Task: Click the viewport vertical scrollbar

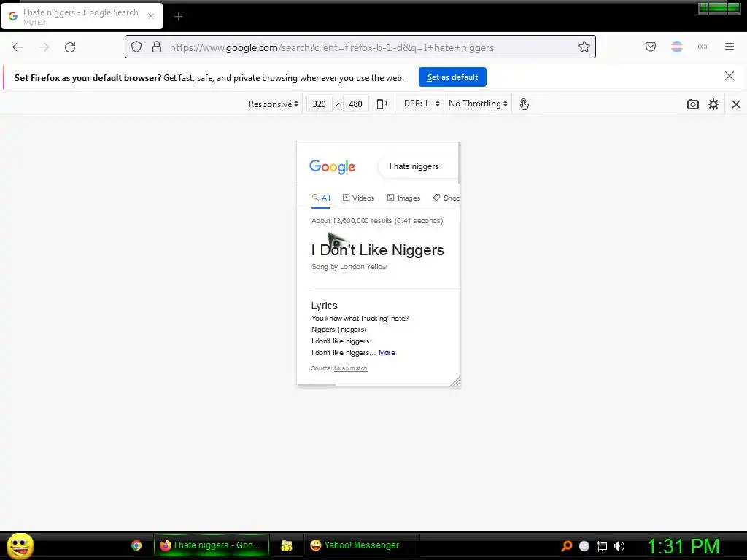Action: click(459, 163)
